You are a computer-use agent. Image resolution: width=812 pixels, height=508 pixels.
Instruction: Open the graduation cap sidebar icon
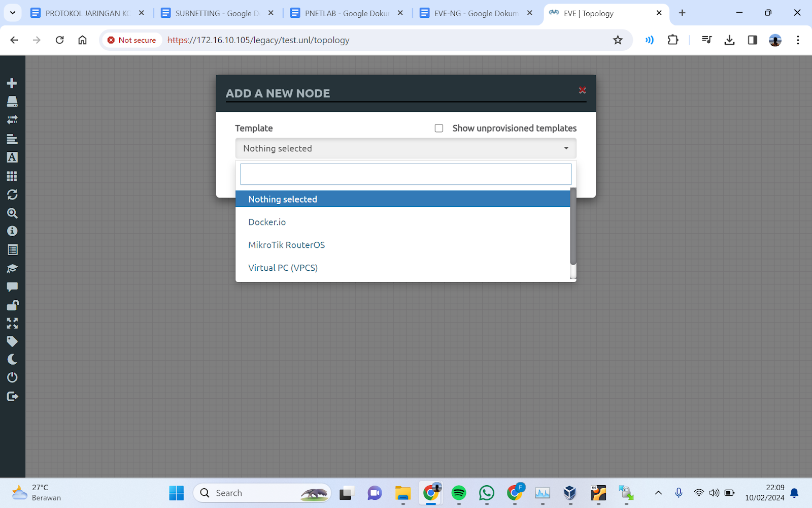tap(12, 268)
